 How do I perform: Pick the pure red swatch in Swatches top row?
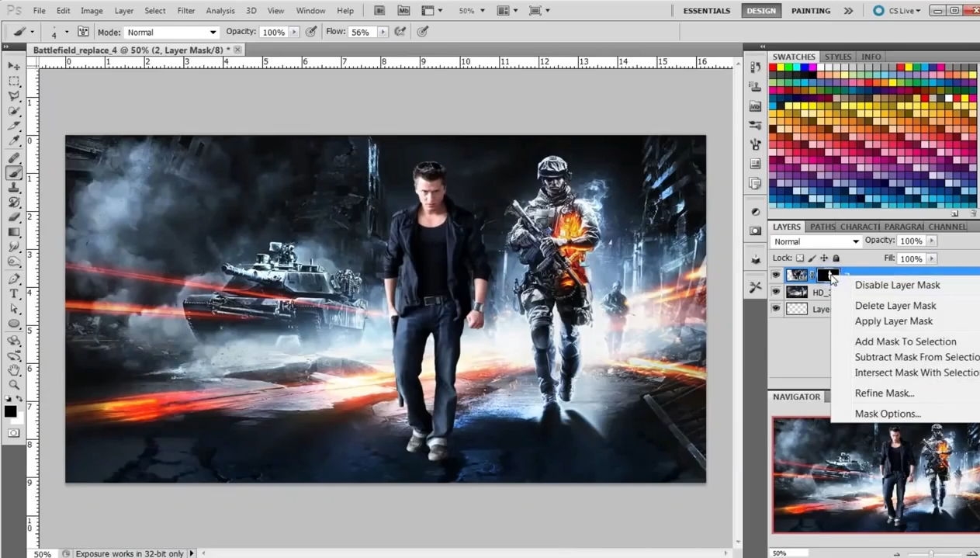[774, 68]
